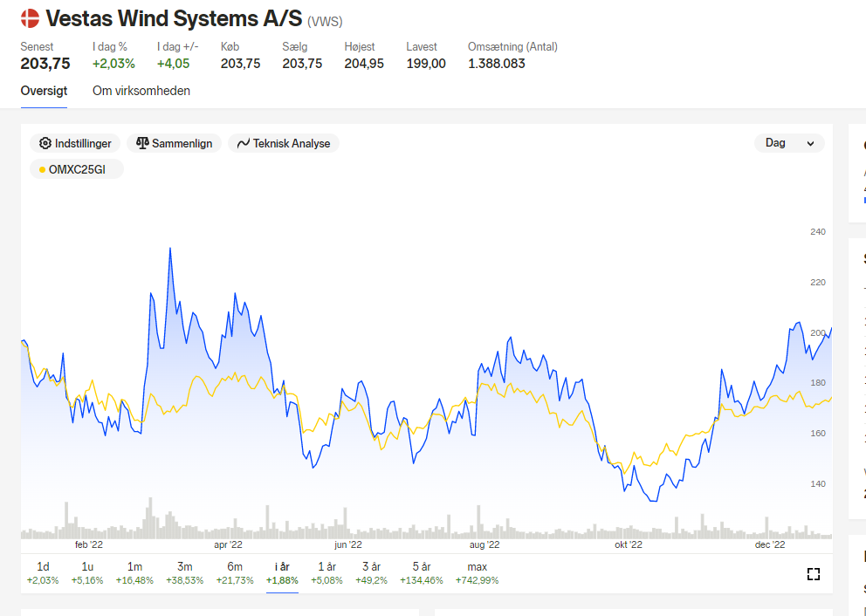The image size is (866, 616).
Task: Select the 1u time range
Action: click(x=87, y=573)
